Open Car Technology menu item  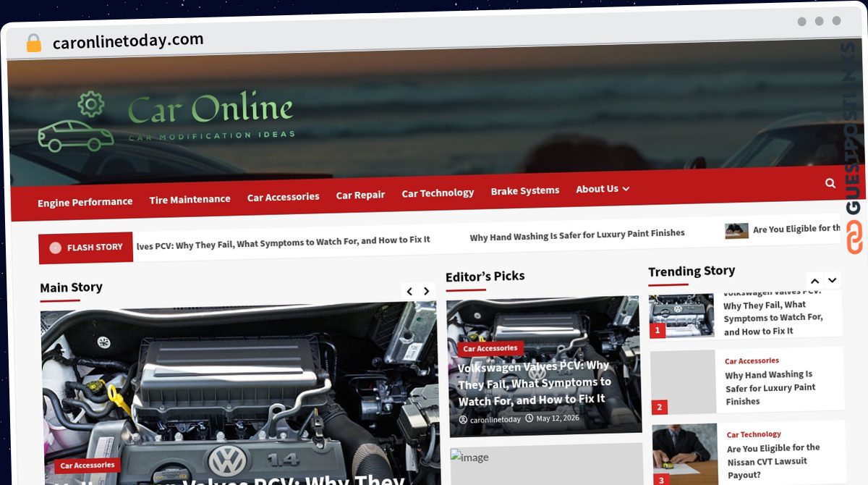438,193
